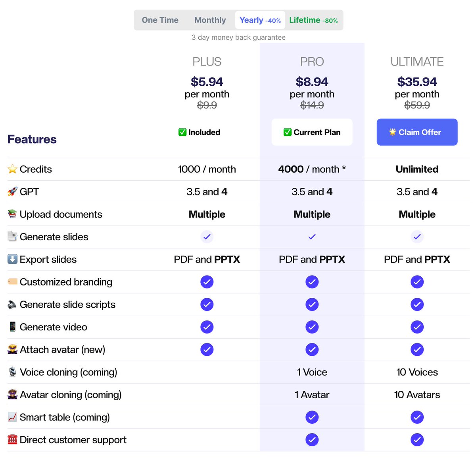Choose the Lifetime -80% billing tab
This screenshot has width=476, height=461.
coord(313,20)
